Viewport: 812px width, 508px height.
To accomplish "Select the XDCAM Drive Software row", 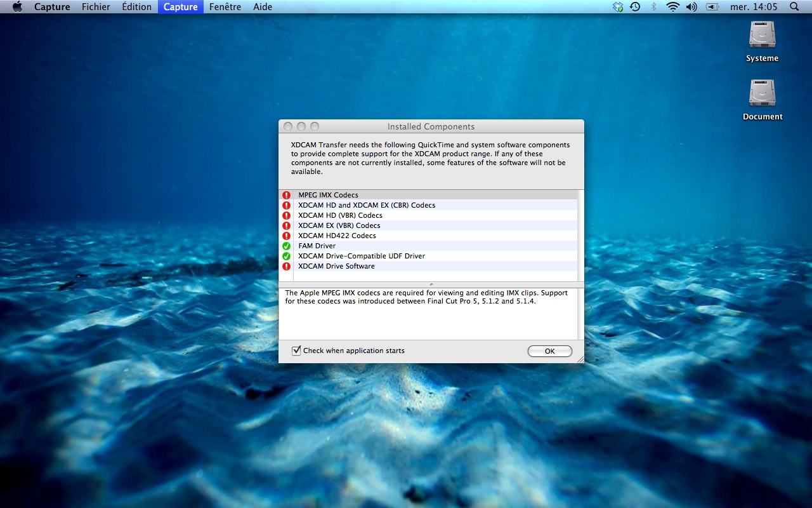I will point(429,266).
